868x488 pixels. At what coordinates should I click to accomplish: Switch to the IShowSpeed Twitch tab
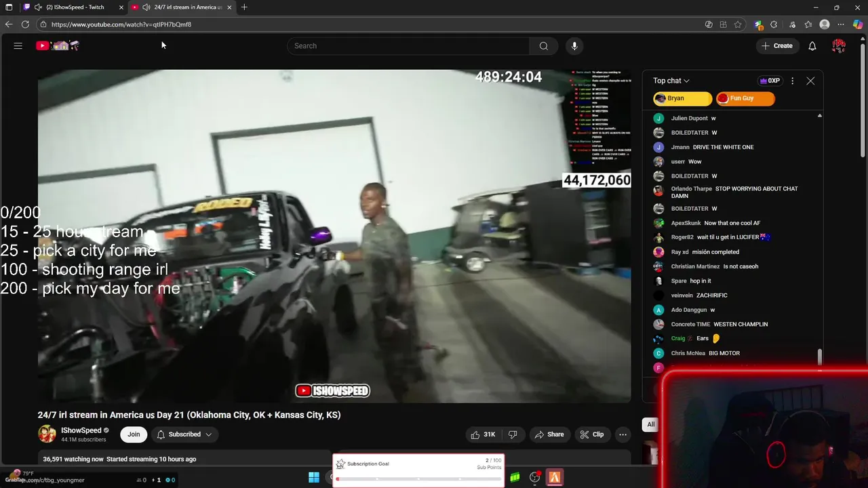coord(75,7)
